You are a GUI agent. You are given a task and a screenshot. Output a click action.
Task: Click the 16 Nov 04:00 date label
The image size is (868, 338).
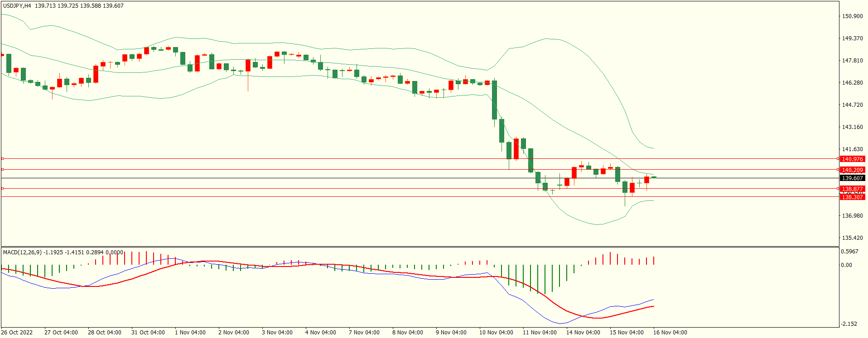click(670, 333)
